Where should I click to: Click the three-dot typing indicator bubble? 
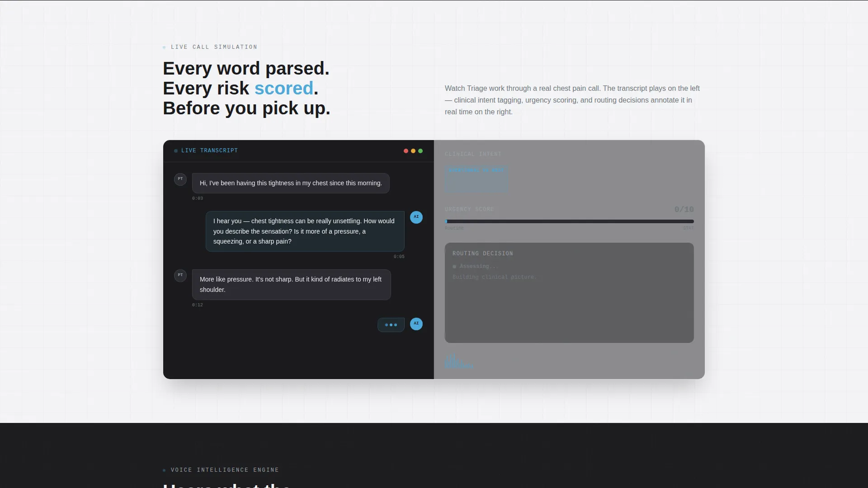[x=391, y=325]
